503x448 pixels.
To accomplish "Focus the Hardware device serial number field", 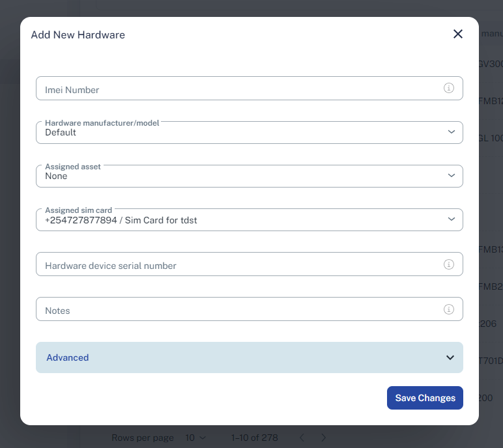I will click(250, 264).
